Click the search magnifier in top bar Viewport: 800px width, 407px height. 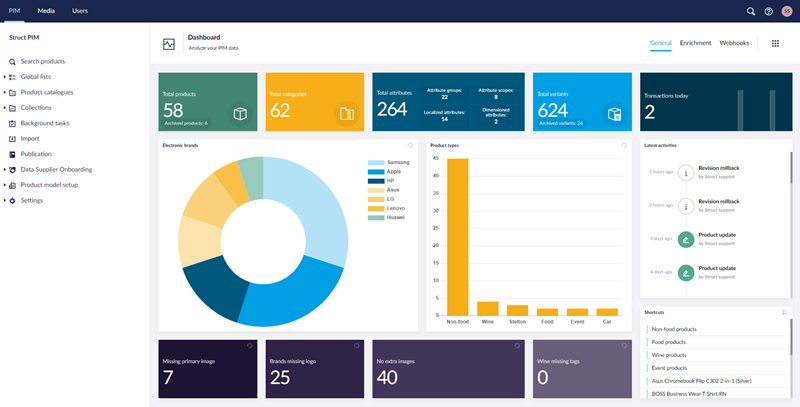coord(751,11)
